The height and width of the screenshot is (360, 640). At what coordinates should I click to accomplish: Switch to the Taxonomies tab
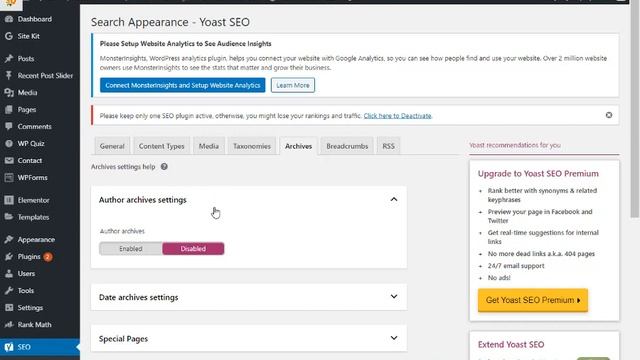[x=252, y=146]
